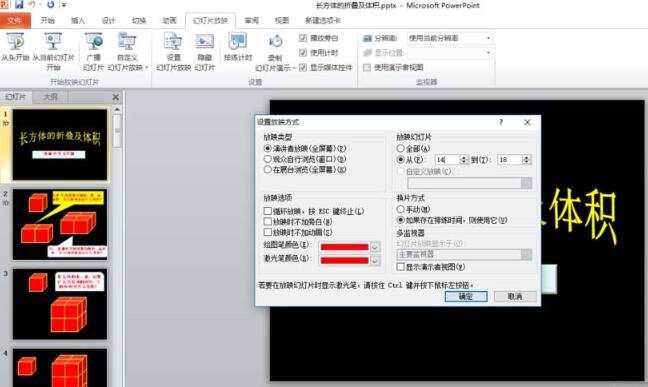Click the From slide number input field
Image resolution: width=648 pixels, height=387 pixels.
pyautogui.click(x=447, y=160)
